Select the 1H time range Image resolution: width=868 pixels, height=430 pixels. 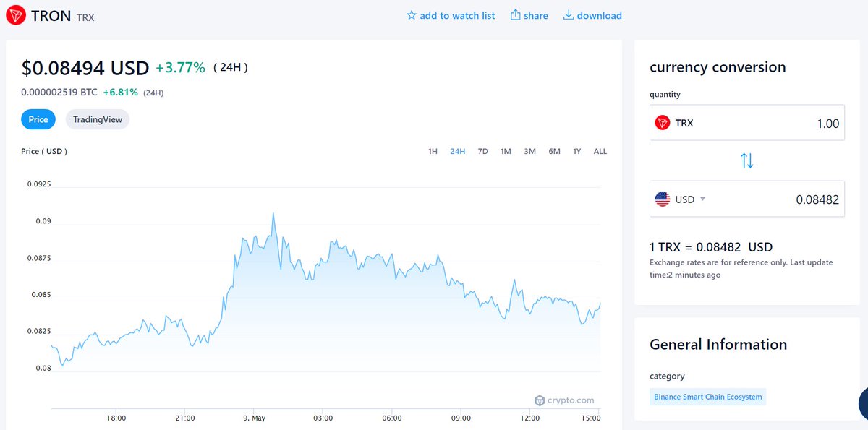pyautogui.click(x=433, y=151)
